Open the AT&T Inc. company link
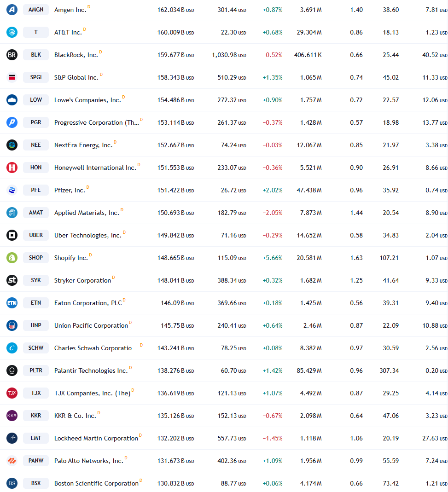Viewport: 448px width, 492px height. click(x=68, y=33)
